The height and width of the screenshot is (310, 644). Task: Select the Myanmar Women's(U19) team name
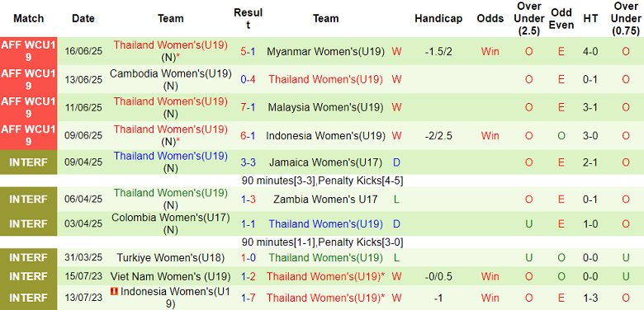[325, 51]
